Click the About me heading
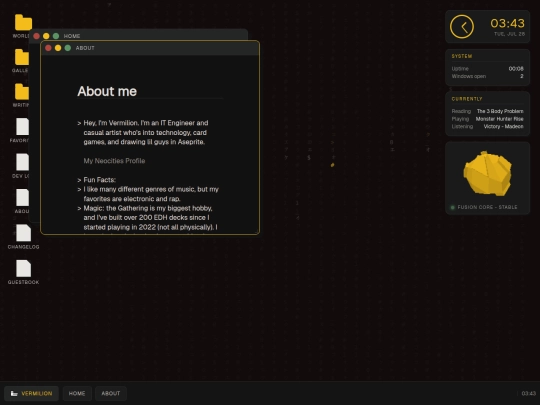The height and width of the screenshot is (405, 540). [107, 91]
